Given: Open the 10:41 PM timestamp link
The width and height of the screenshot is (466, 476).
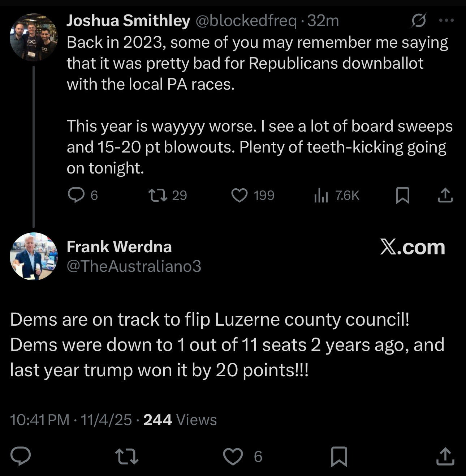Looking at the screenshot, I should tap(40, 420).
